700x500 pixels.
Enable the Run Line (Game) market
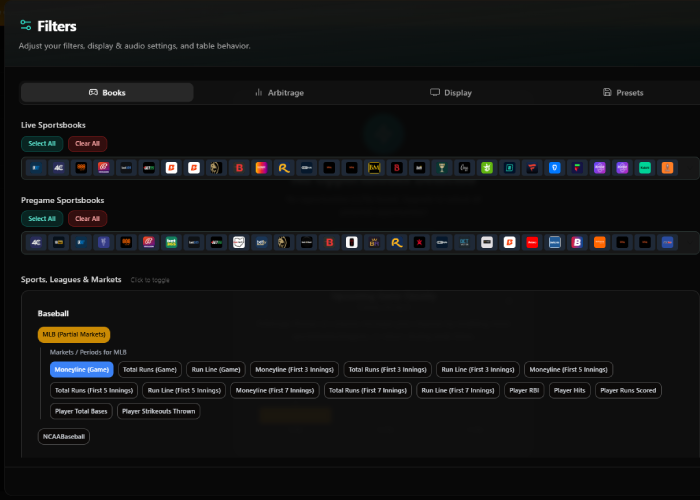point(216,370)
